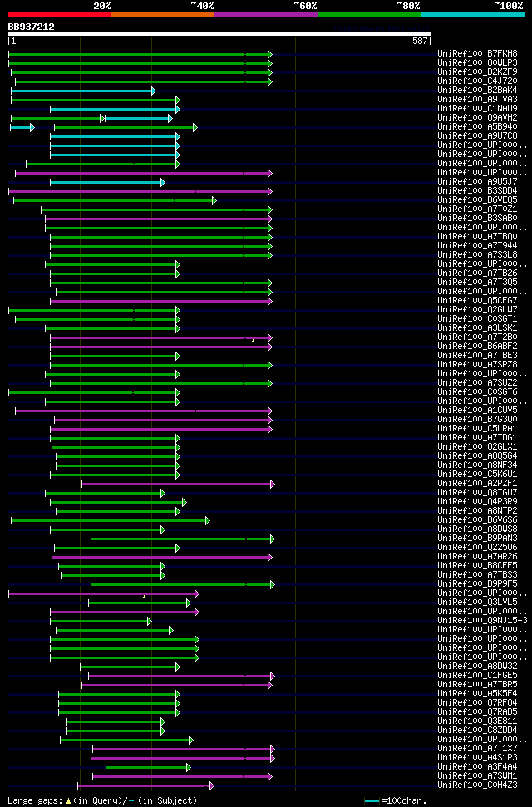This screenshot has height=807, width=532.
Task: Click the green ~80% identity legend segment
Action: (369, 15)
